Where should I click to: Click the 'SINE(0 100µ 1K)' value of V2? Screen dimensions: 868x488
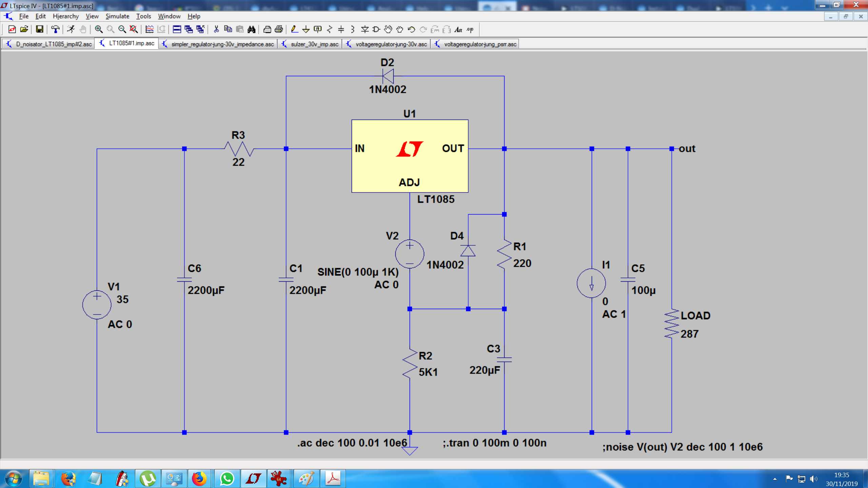point(358,272)
